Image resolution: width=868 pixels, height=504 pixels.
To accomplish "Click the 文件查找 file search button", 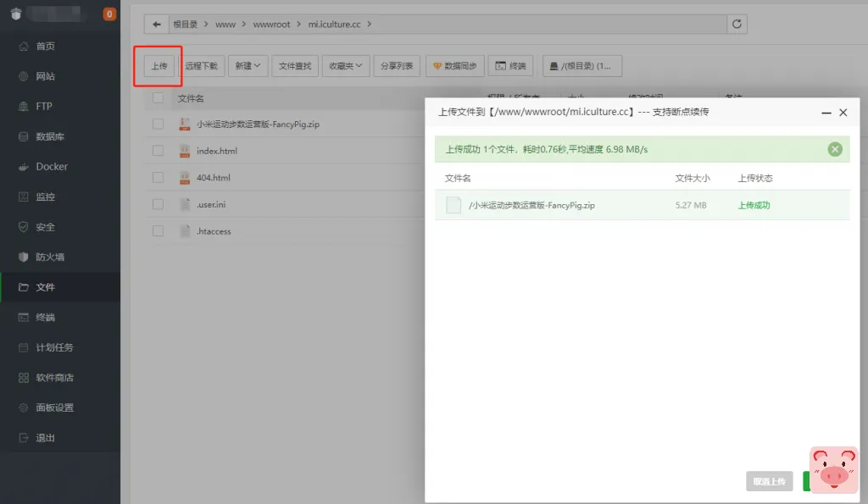I will (295, 66).
